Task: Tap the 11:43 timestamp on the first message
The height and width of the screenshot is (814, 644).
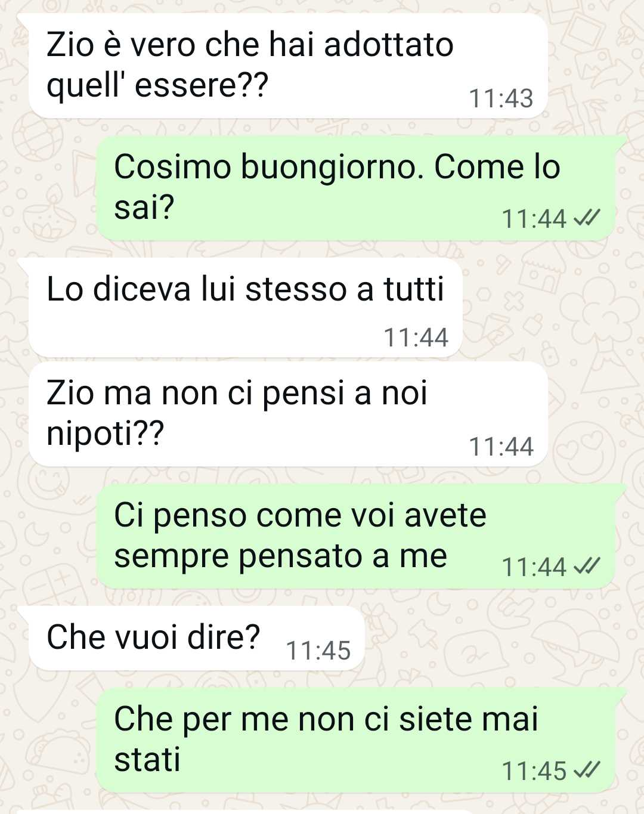Action: [x=501, y=98]
